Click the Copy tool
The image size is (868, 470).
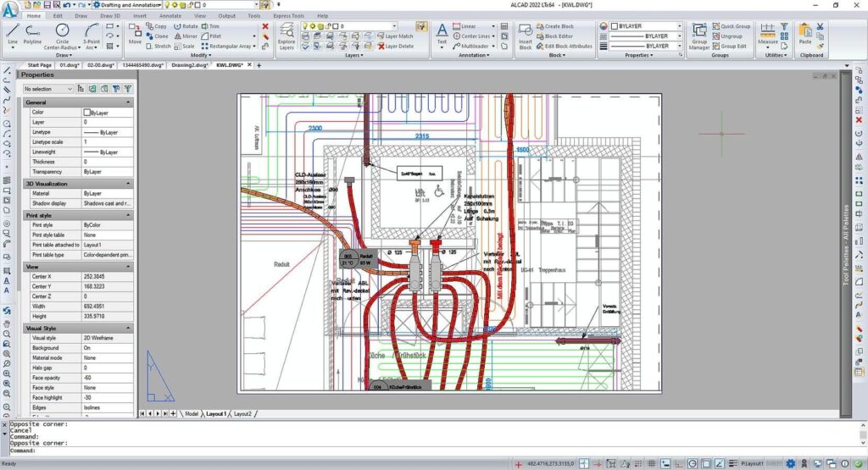tap(157, 26)
